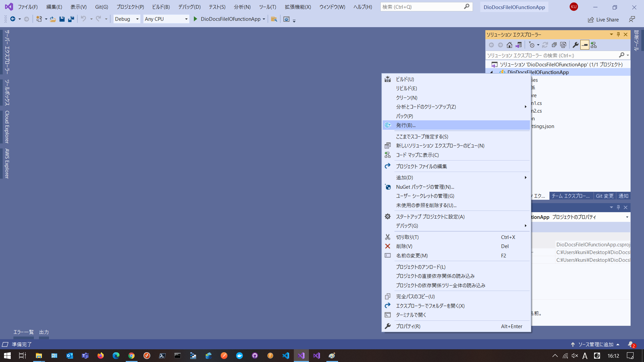Image resolution: width=644 pixels, height=362 pixels.
Task: Click Live Share button label
Action: tap(607, 20)
